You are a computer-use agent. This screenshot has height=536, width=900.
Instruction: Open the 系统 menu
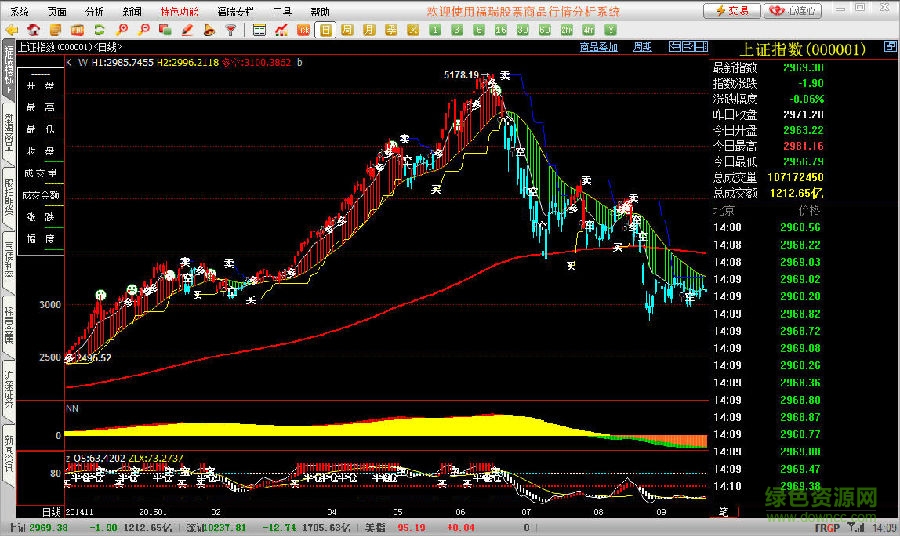(18, 11)
